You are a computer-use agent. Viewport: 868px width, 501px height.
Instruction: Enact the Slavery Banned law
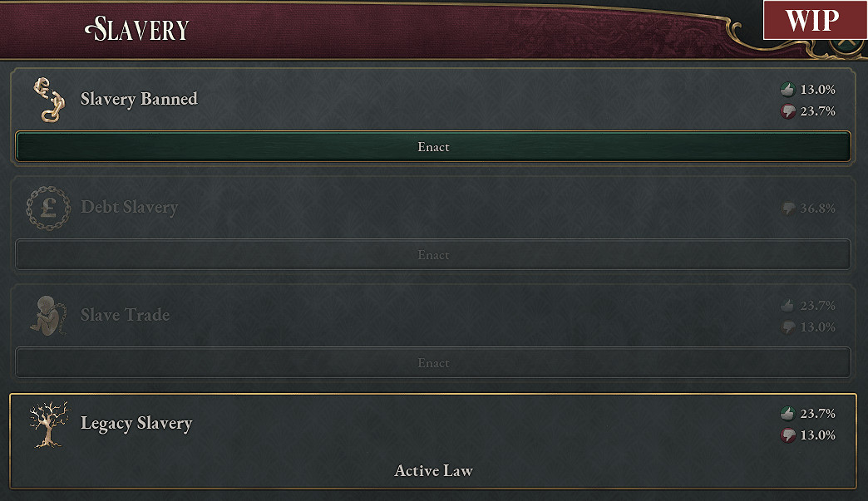pyautogui.click(x=433, y=147)
